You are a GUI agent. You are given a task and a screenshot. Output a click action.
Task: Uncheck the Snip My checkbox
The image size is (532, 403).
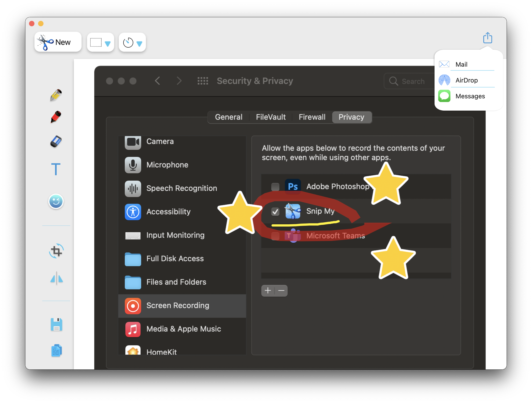coord(275,211)
